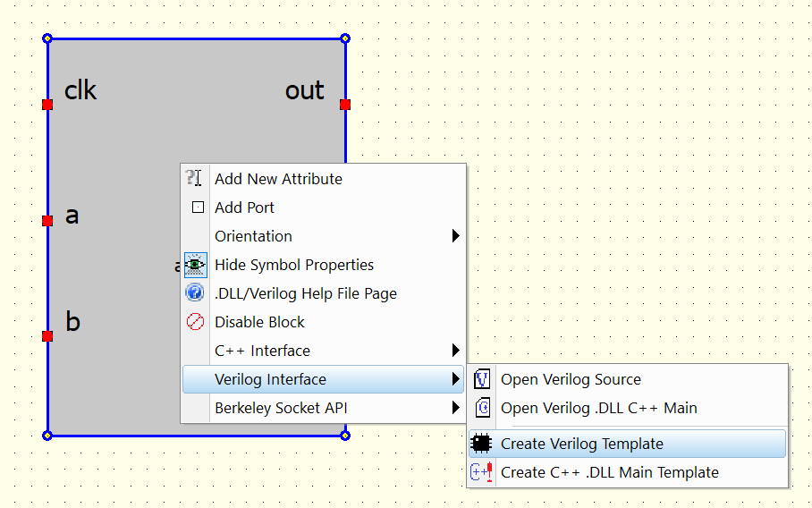Screen dimensions: 812x508
Task: Click the C++ .DLL Main Template icon
Action: tap(482, 472)
